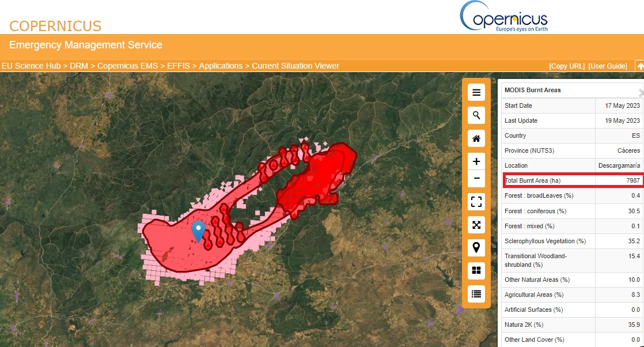Screen dimensions: 644x347
Task: Open the [User Guide] link
Action: (608, 66)
